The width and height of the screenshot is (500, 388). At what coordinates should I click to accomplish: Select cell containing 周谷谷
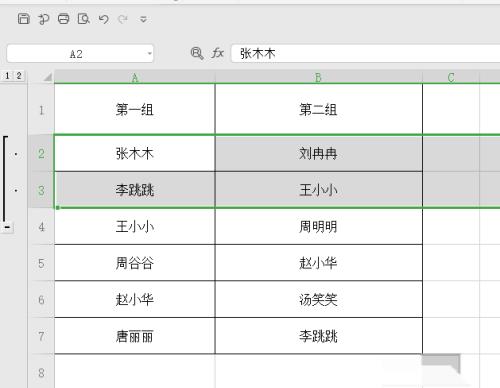click(135, 263)
